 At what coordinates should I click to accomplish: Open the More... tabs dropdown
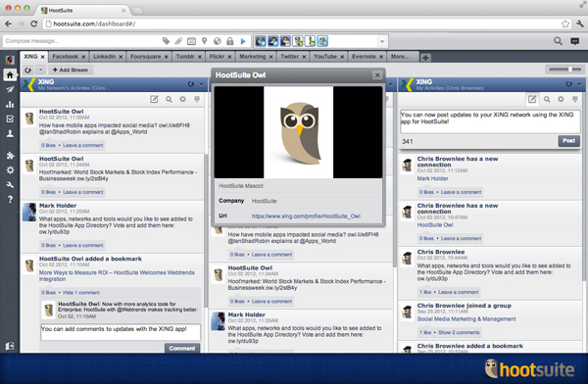point(400,57)
